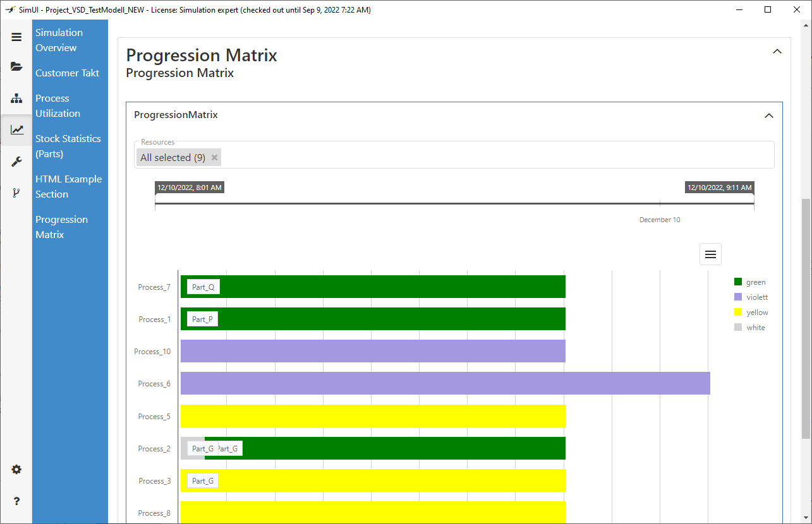Click the yellow color swatch in the legend

coord(737,312)
